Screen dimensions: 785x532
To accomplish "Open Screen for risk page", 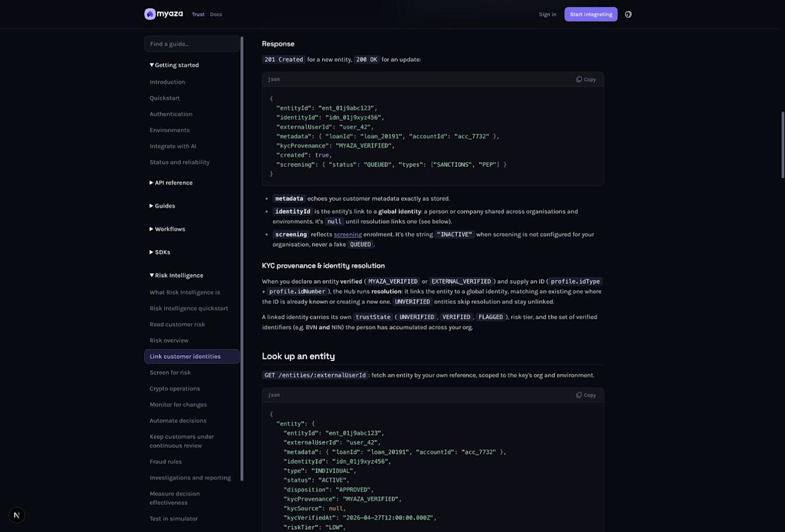I will click(170, 373).
